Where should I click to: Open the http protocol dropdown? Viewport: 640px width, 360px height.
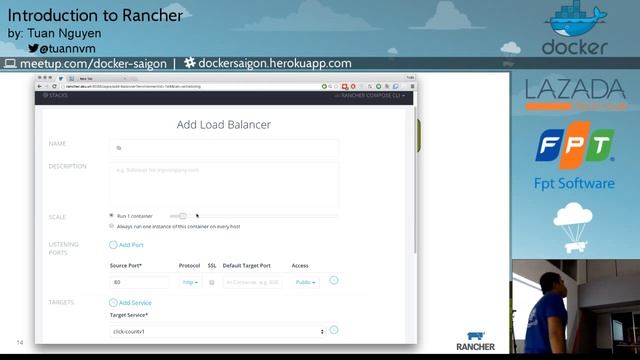(190, 282)
